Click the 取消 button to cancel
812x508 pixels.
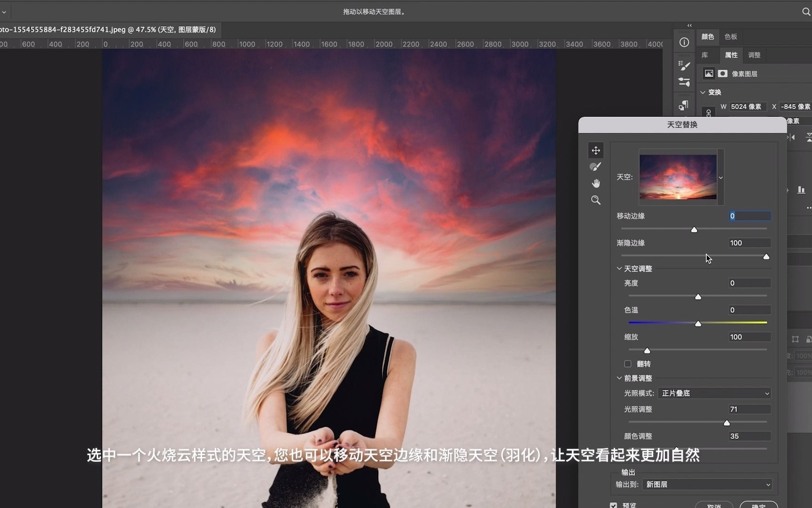pyautogui.click(x=714, y=506)
